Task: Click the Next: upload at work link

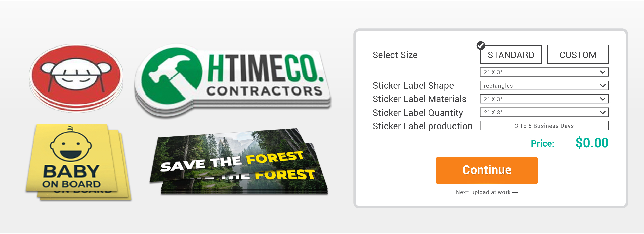Action: [x=487, y=192]
